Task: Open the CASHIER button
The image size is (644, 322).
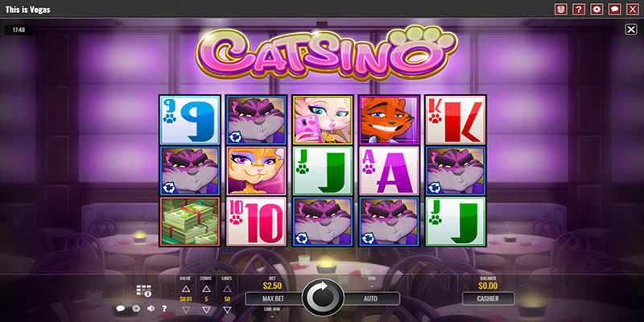Action: pos(488,299)
